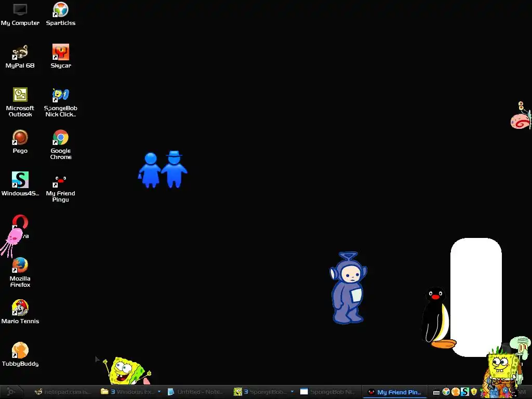The height and width of the screenshot is (399, 532).
Task: Open the on-screen keyboard tray icon
Action: click(x=436, y=392)
